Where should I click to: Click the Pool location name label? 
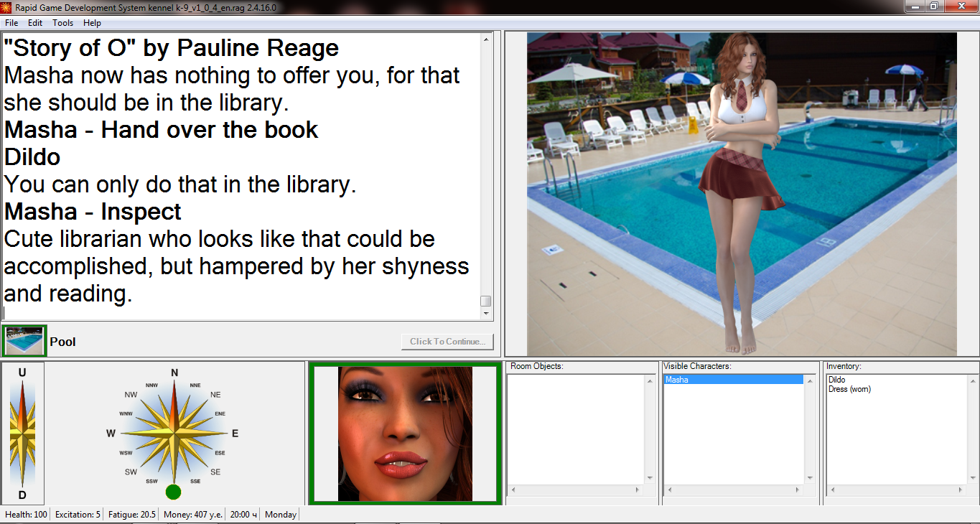(62, 342)
